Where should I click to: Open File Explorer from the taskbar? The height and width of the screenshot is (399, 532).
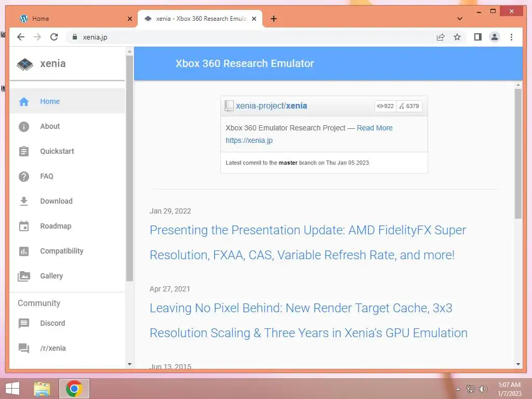click(x=42, y=389)
